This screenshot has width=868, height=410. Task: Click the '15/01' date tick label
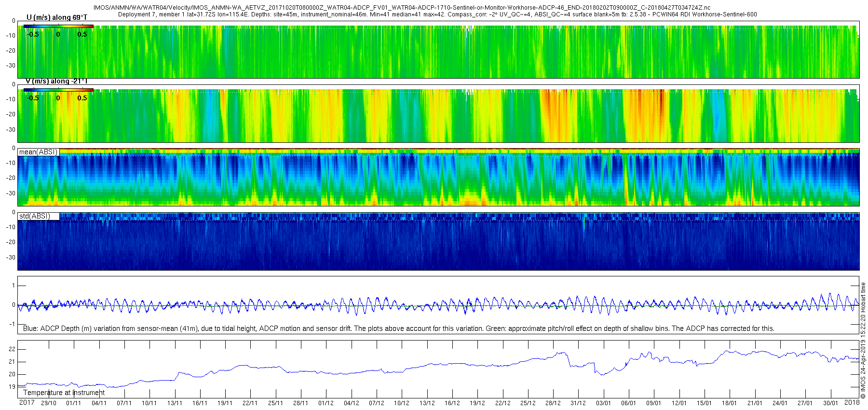point(704,403)
